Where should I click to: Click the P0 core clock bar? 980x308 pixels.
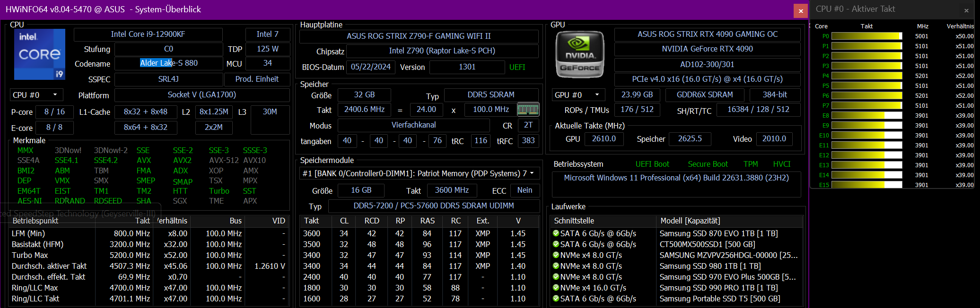866,36
